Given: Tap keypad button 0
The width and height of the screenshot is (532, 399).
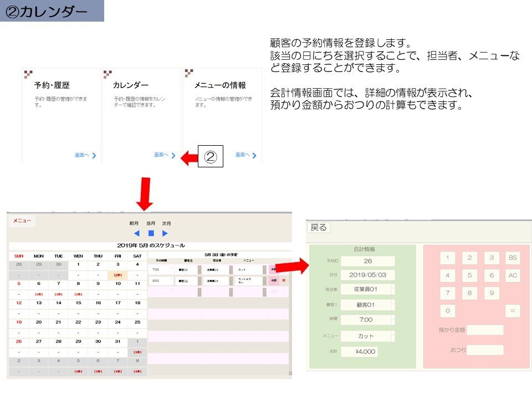Looking at the screenshot, I should point(448,311).
